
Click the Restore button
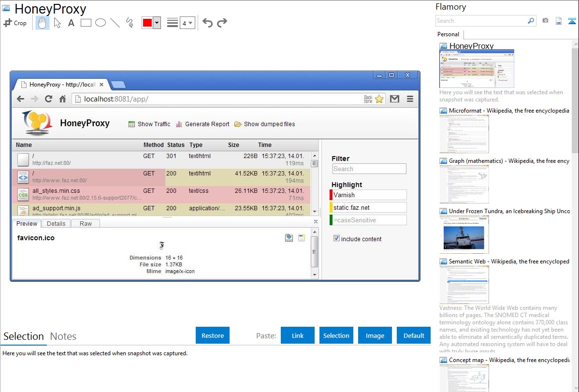click(213, 335)
